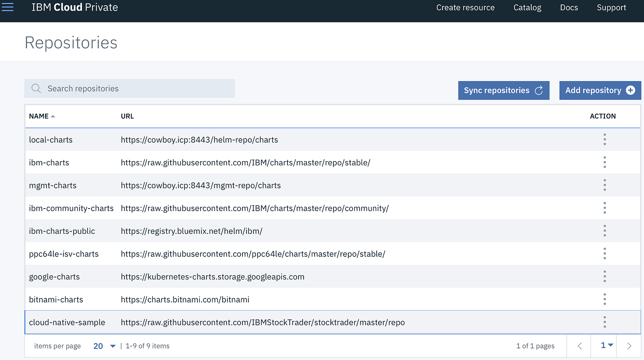
Task: Go to the previous page arrow
Action: click(580, 346)
